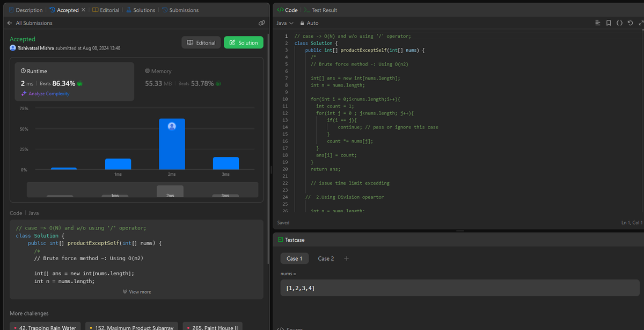This screenshot has height=330, width=644.
Task: Click line 22 comment issue time limit
Action: (x=350, y=183)
